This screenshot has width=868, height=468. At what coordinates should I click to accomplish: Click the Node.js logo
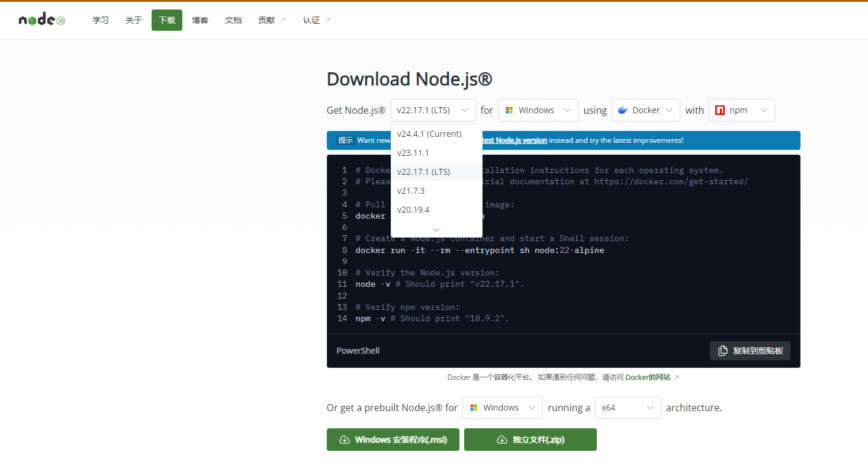41,20
